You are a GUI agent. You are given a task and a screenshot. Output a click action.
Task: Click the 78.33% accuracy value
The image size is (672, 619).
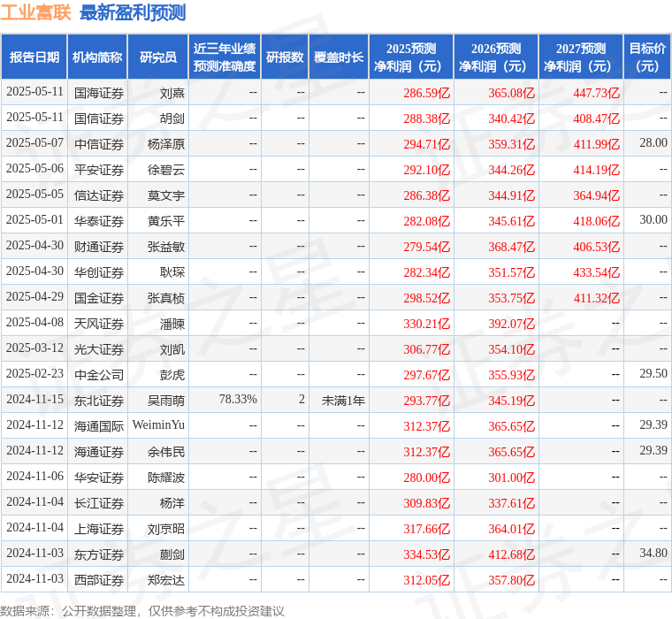pyautogui.click(x=238, y=400)
